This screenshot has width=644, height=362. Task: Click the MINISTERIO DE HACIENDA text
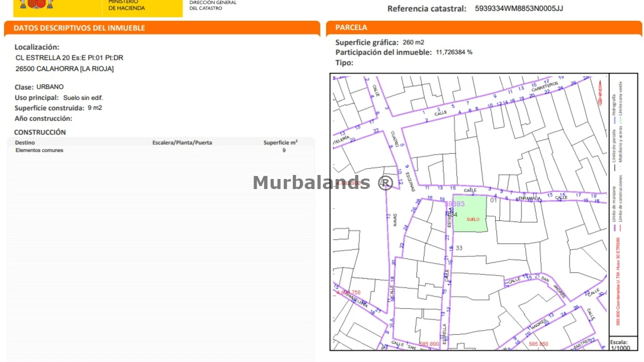click(127, 5)
